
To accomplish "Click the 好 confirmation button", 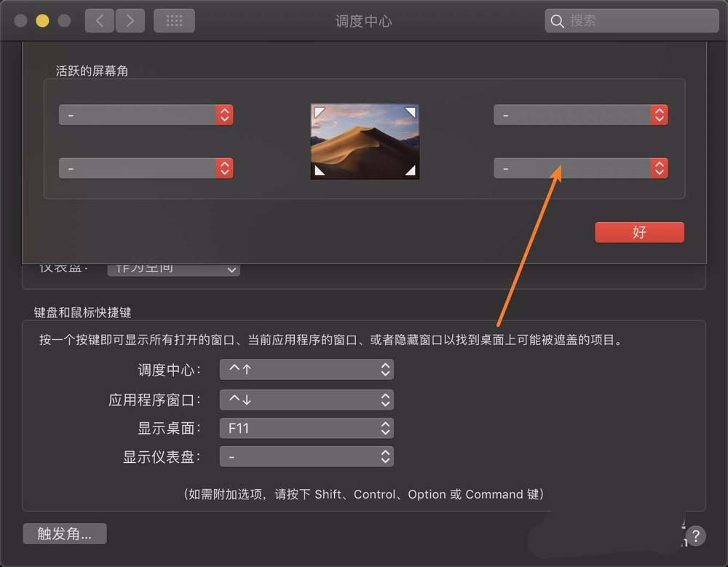I will (639, 232).
